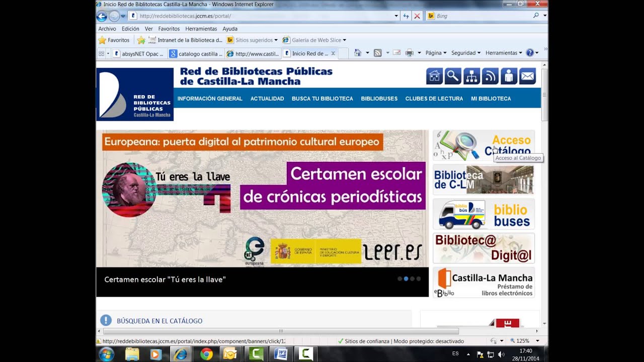644x362 pixels.
Task: Click the volume speaker icon in the tray
Action: 501,354
